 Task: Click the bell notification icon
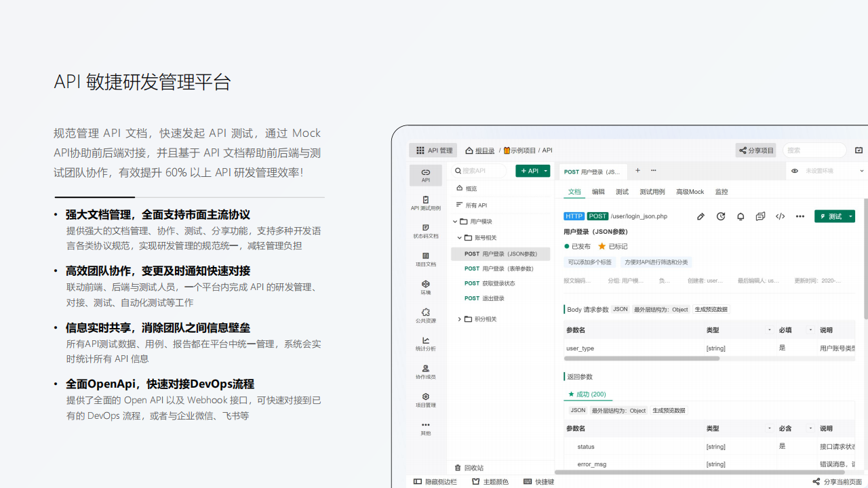click(741, 216)
